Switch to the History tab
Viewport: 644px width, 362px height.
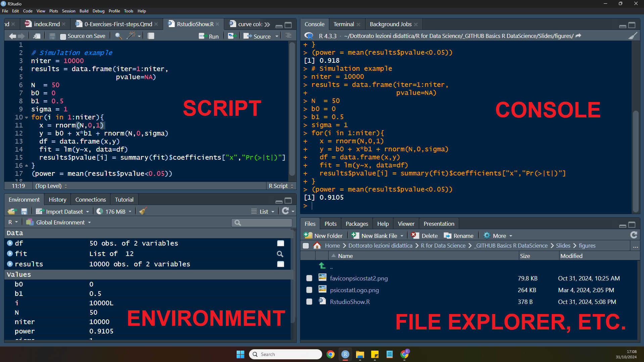point(57,200)
